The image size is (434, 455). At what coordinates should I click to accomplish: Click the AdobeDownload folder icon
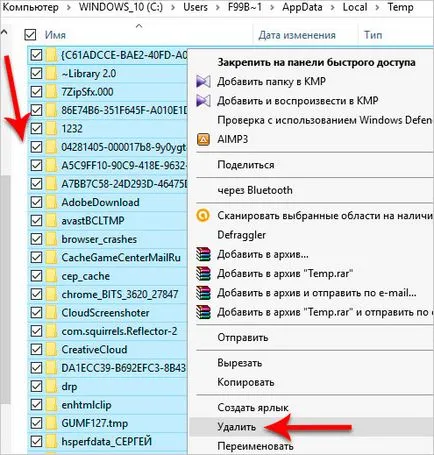tap(52, 202)
